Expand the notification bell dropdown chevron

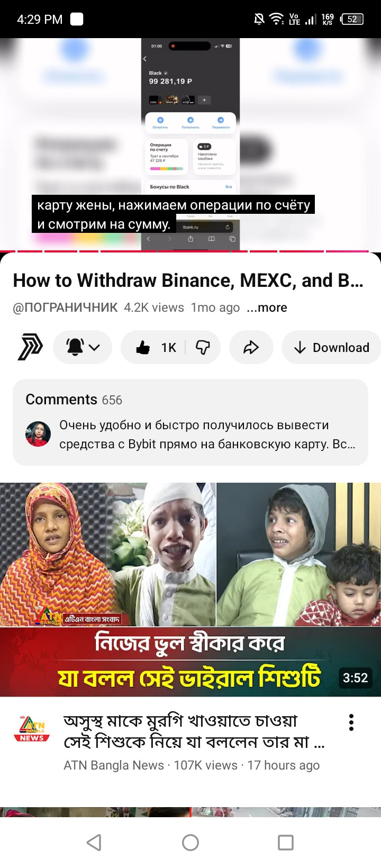click(x=95, y=348)
